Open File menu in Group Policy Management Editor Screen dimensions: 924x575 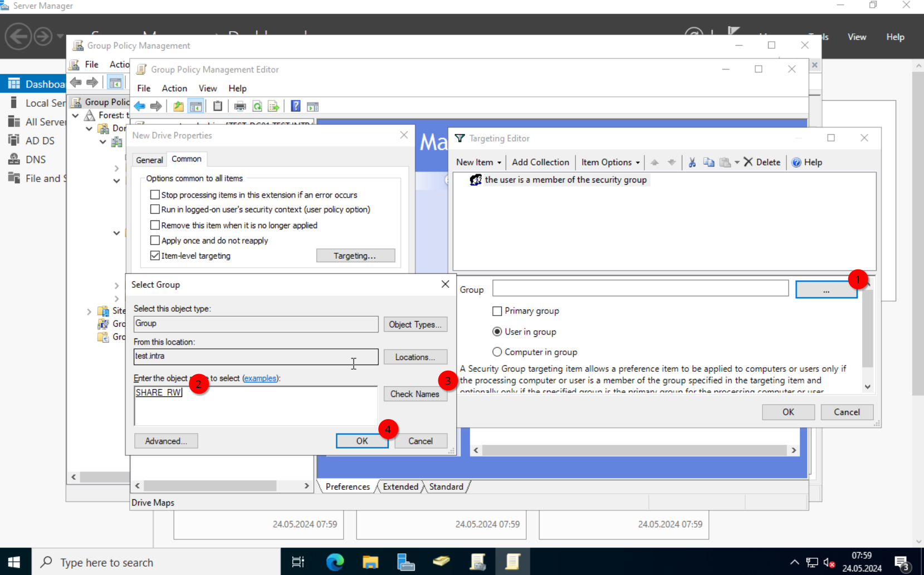(144, 88)
